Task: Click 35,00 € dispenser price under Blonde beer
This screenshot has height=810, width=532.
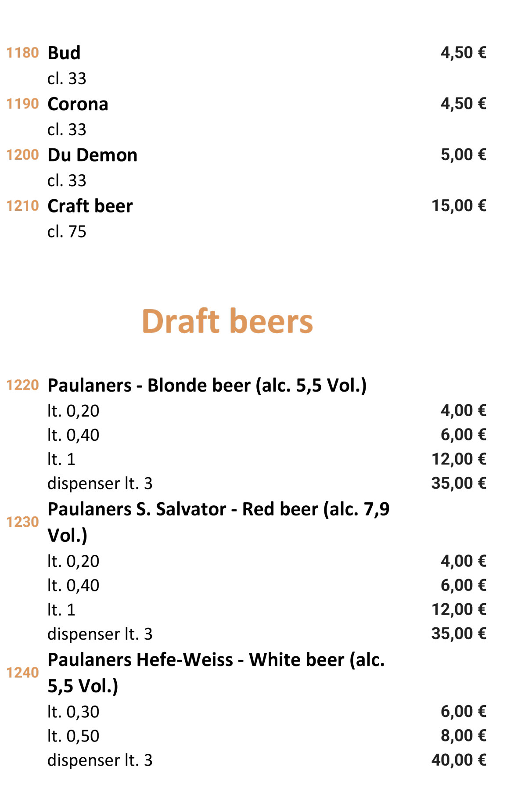Action: pyautogui.click(x=459, y=483)
